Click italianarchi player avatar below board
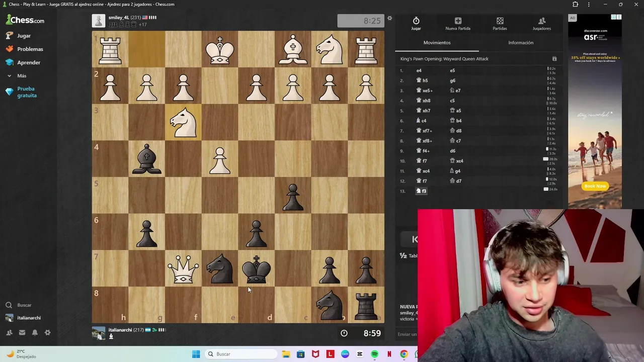This screenshot has width=644, height=362. click(x=99, y=333)
